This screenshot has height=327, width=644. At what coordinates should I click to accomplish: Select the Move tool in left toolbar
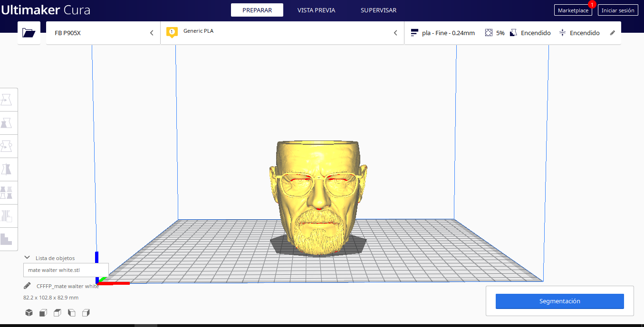tap(7, 100)
